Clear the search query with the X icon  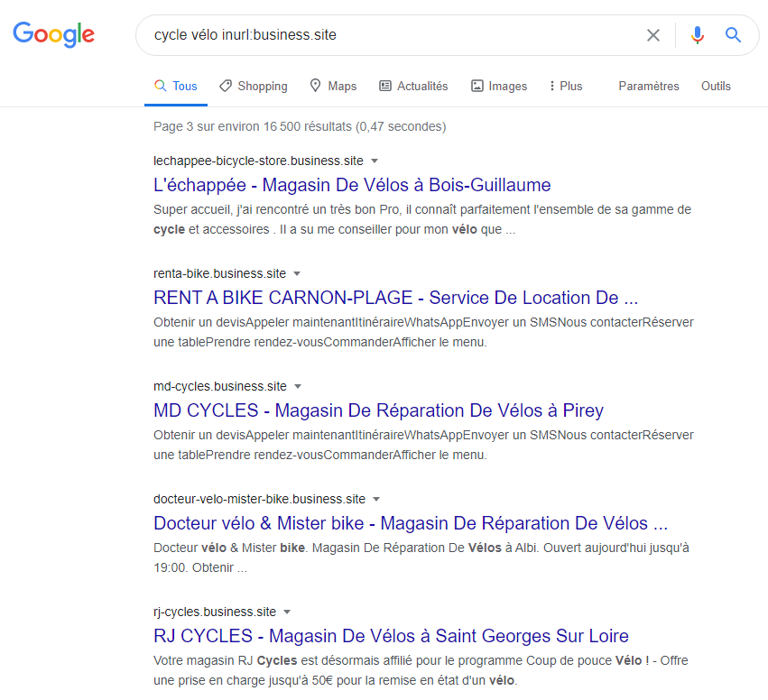pos(652,35)
